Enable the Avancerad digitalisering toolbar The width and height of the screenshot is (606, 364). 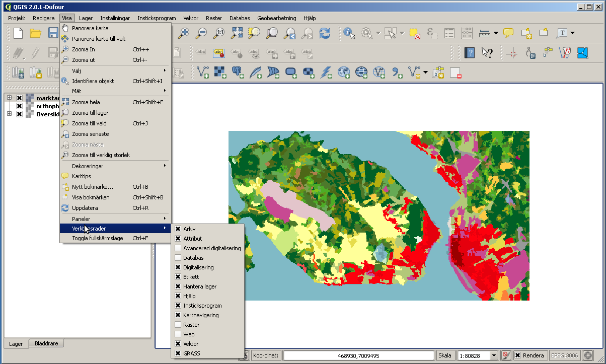(x=178, y=248)
